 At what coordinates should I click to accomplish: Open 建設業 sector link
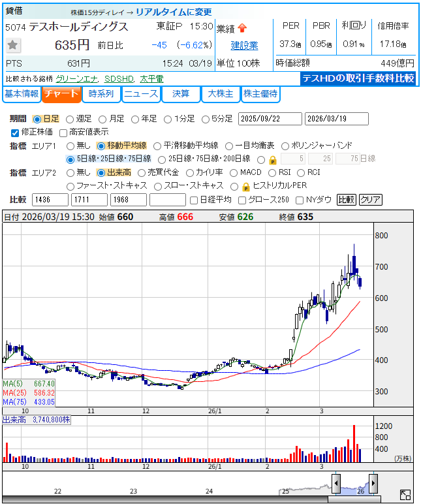(x=244, y=46)
